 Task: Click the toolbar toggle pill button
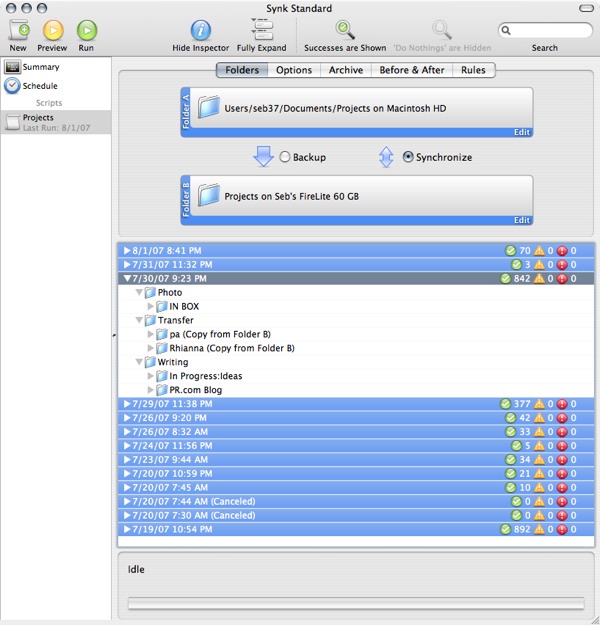586,8
